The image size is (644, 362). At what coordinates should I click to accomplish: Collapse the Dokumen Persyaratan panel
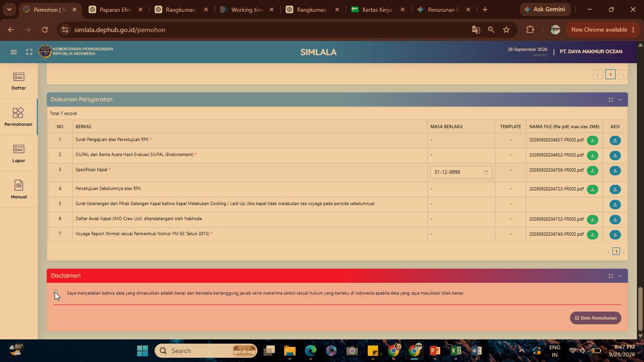[620, 99]
